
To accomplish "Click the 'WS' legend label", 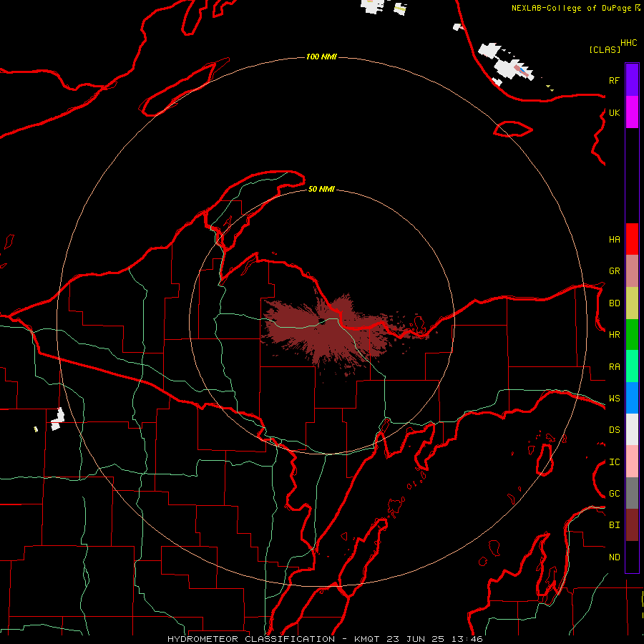I will [615, 399].
